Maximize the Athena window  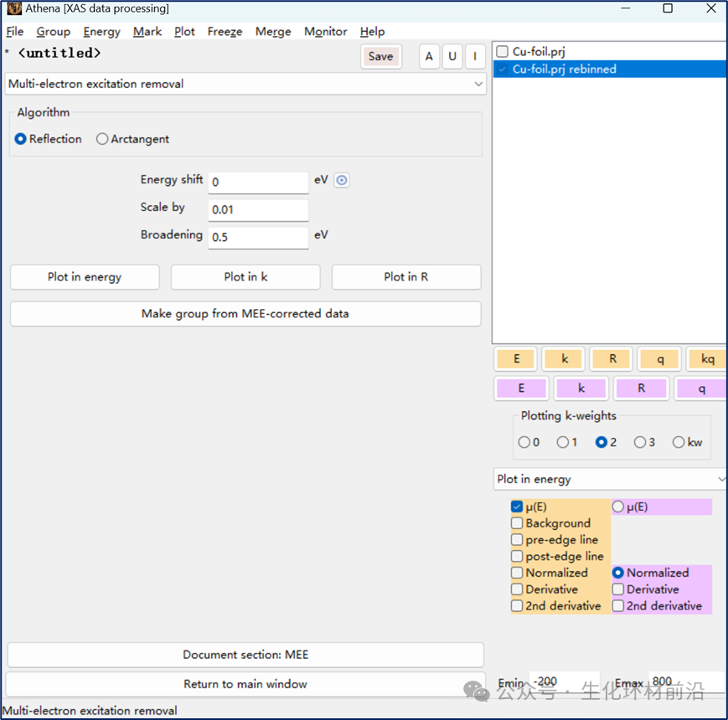pos(668,8)
